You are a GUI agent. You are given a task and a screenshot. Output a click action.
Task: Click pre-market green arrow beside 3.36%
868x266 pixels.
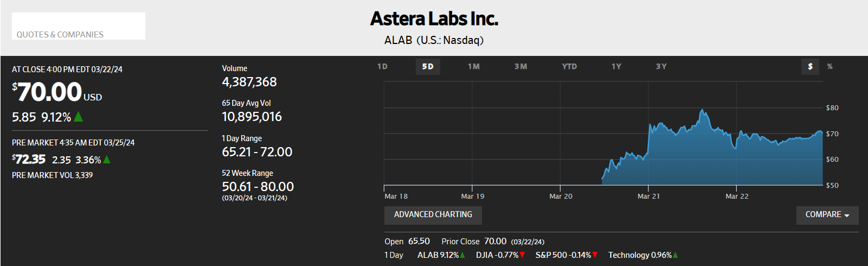(107, 159)
